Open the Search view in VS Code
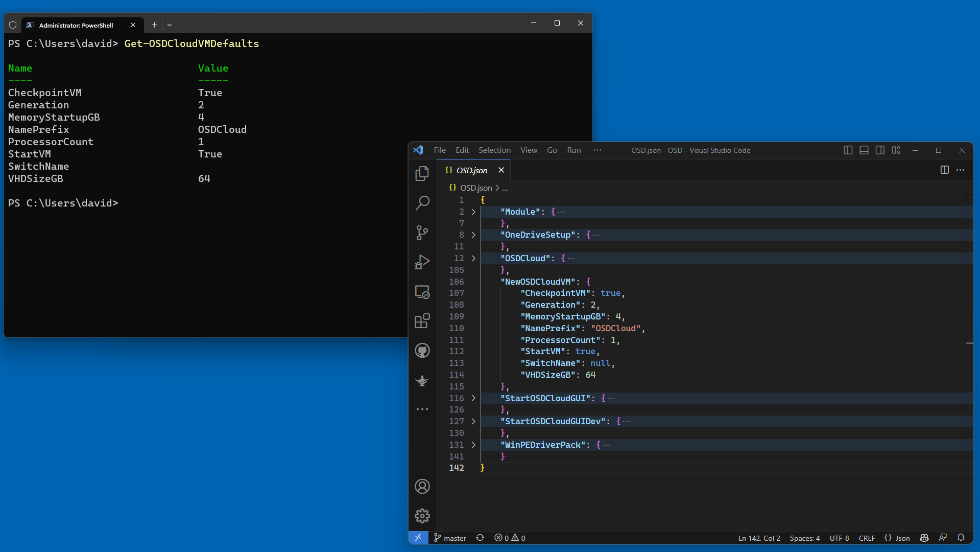The height and width of the screenshot is (552, 980). tap(422, 203)
